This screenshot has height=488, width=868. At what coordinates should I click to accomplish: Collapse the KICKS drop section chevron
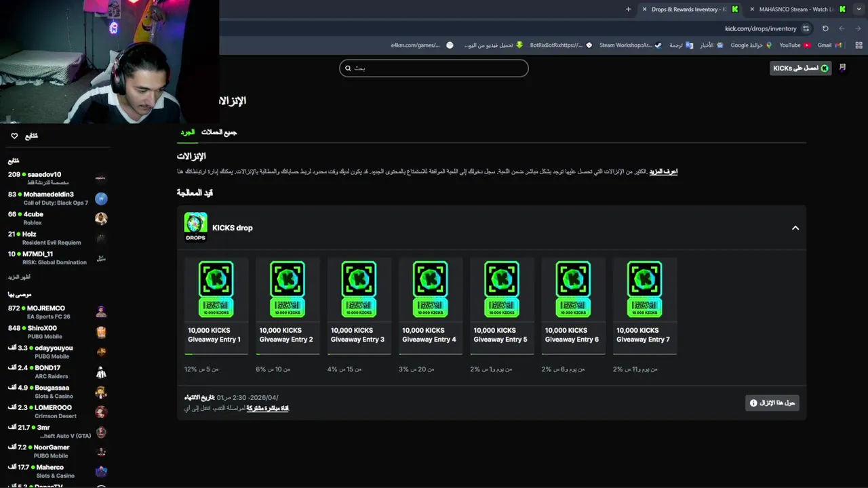(x=795, y=228)
